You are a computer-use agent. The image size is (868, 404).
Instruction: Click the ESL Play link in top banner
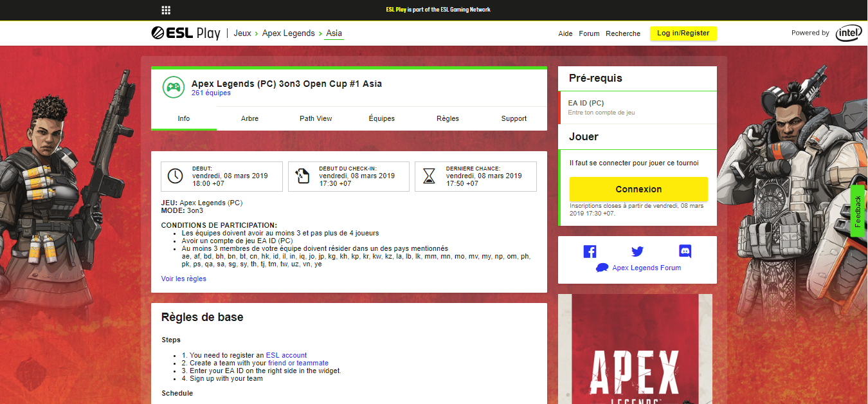click(x=395, y=10)
